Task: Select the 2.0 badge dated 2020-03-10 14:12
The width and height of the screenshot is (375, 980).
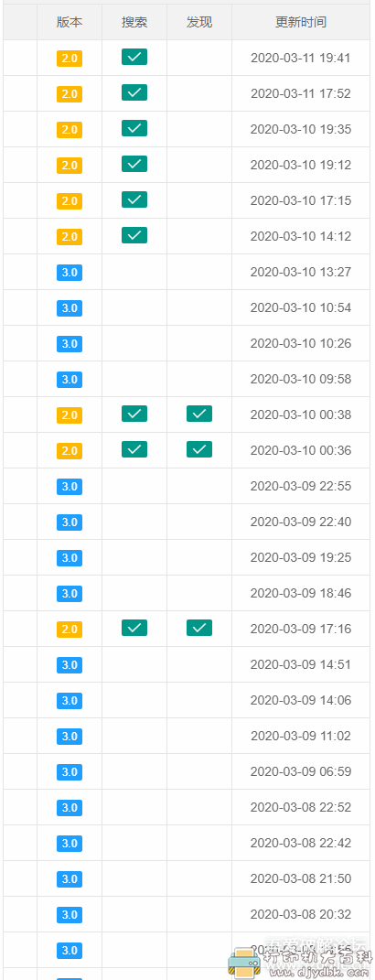Action: tap(70, 237)
